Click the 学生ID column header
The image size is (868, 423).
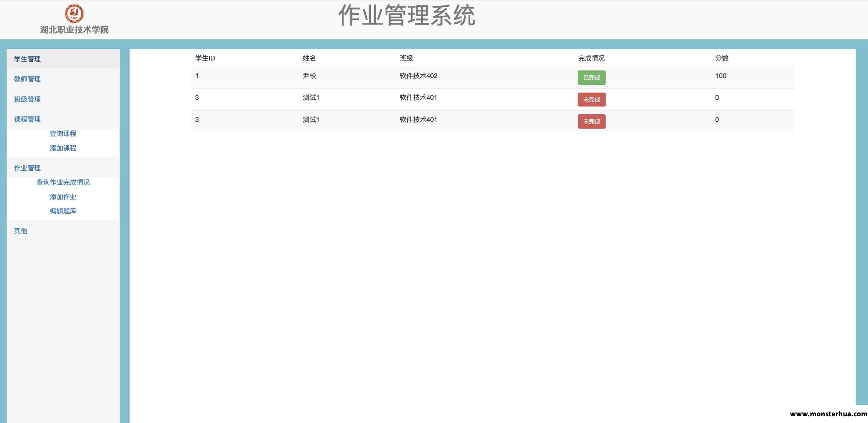[205, 58]
